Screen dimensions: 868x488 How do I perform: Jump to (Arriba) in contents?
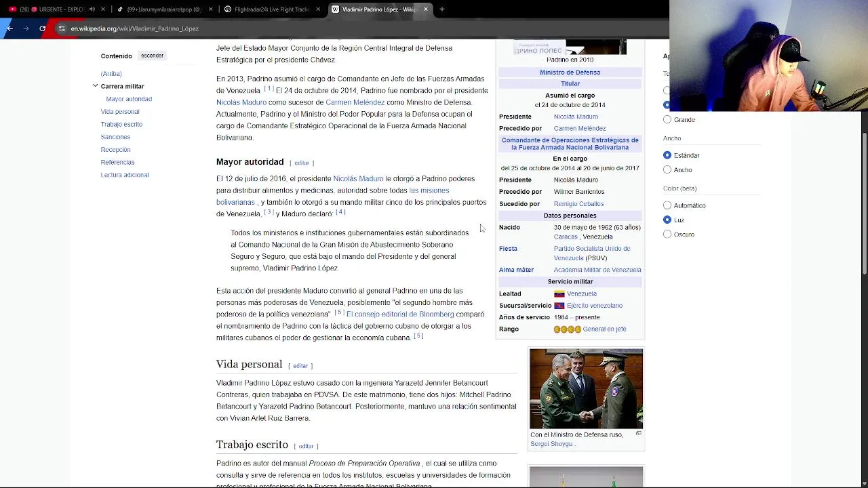(x=111, y=73)
